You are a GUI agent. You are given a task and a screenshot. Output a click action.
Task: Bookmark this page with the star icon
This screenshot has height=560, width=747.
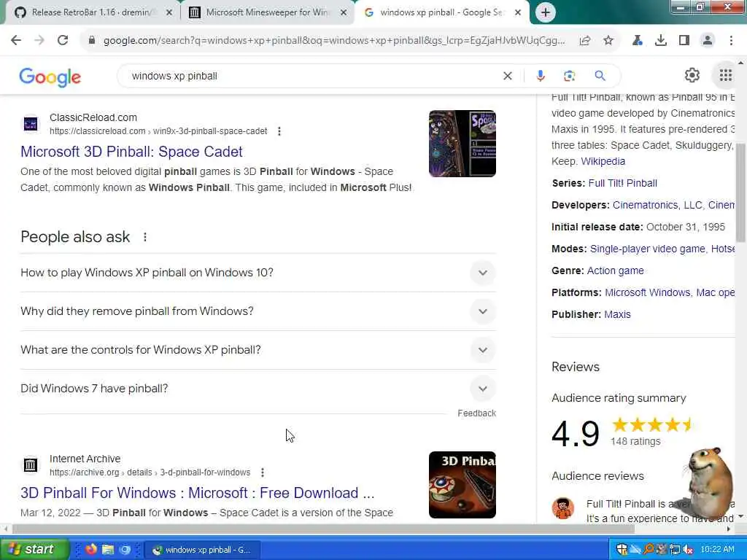click(x=608, y=41)
